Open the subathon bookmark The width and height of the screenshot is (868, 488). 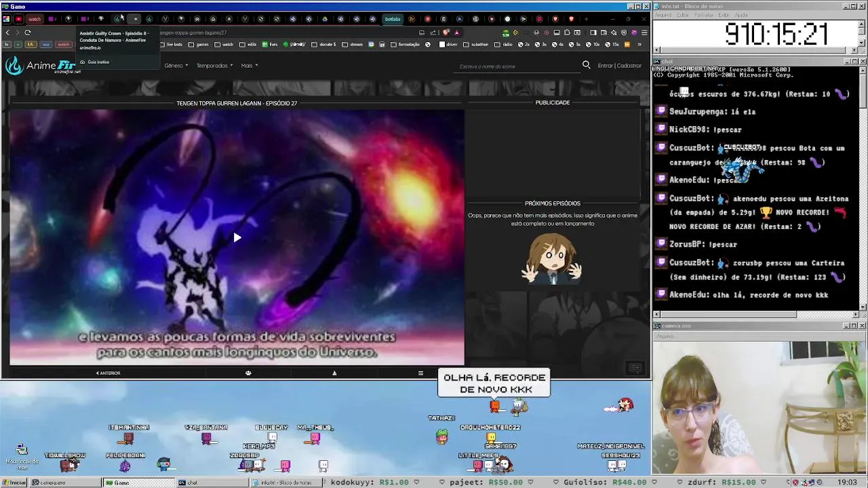(x=475, y=45)
